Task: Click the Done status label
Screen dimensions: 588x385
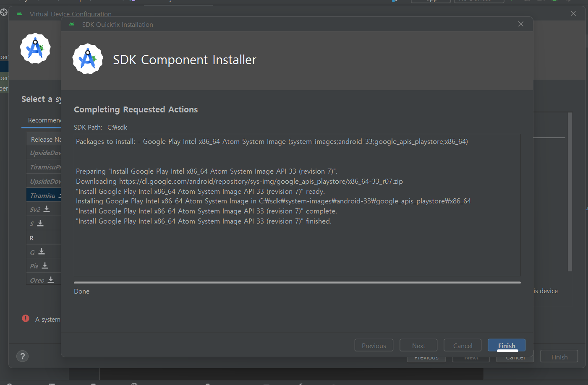Action: 81,291
